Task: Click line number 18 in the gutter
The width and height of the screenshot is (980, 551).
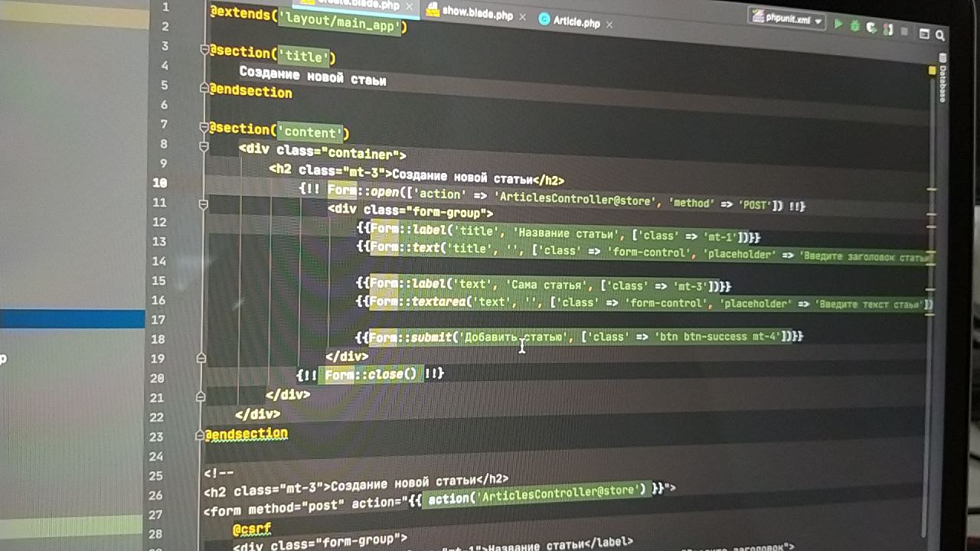Action: pyautogui.click(x=158, y=338)
